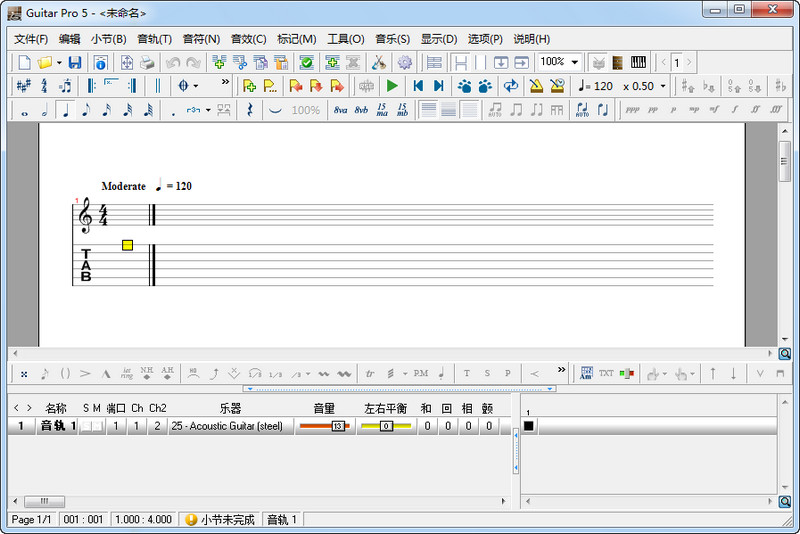Go to next page with the right arrow
This screenshot has height=534, width=800.
[689, 63]
